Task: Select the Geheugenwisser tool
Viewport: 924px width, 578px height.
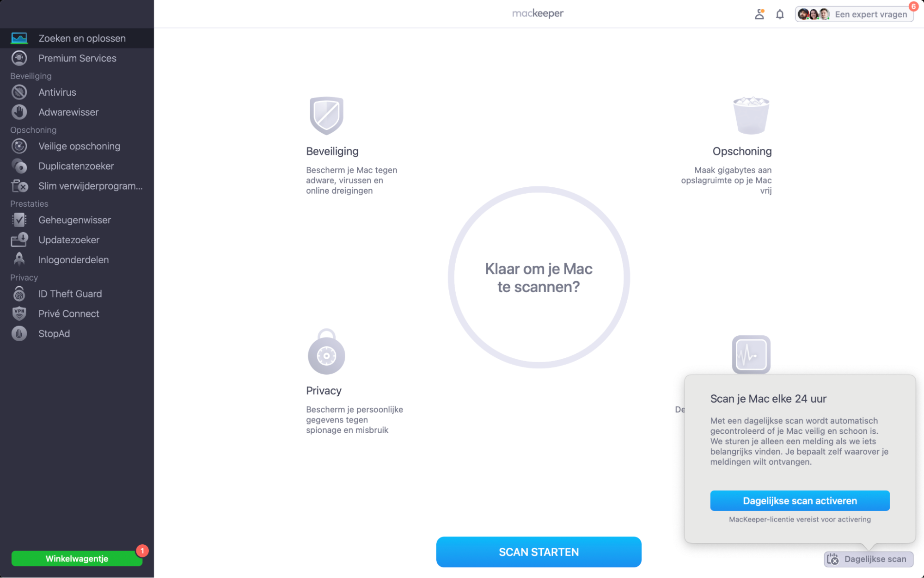Action: (74, 220)
